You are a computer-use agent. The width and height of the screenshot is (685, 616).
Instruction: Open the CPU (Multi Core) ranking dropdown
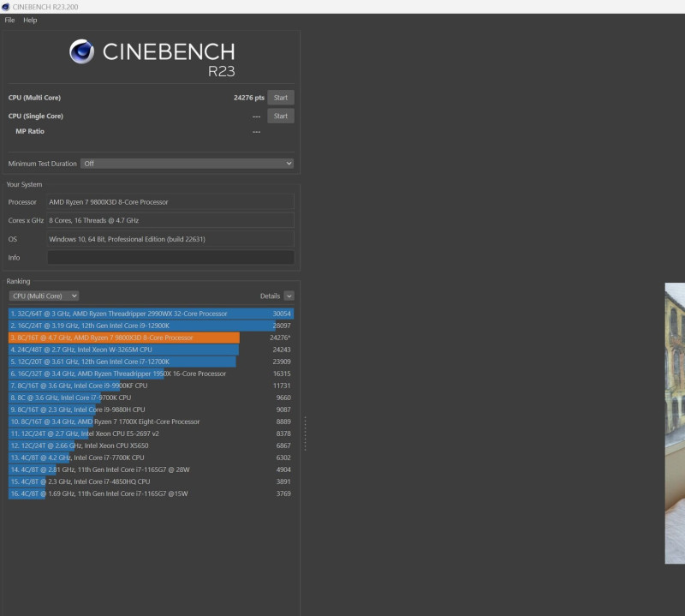pyautogui.click(x=44, y=296)
